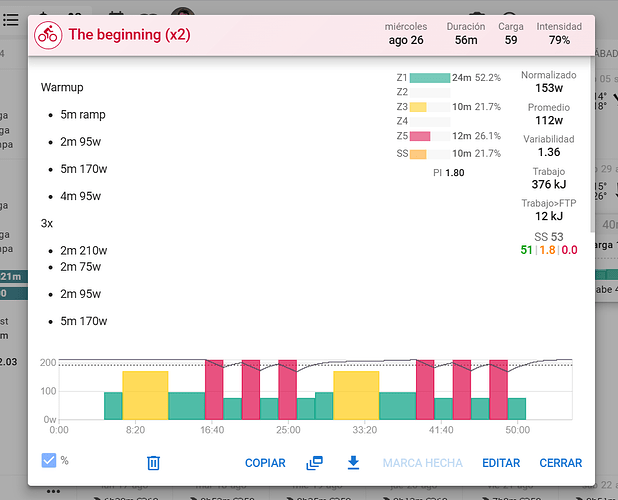Screen dimensions: 618x500
Task: Click the duplicate workout icon
Action: pos(315,463)
